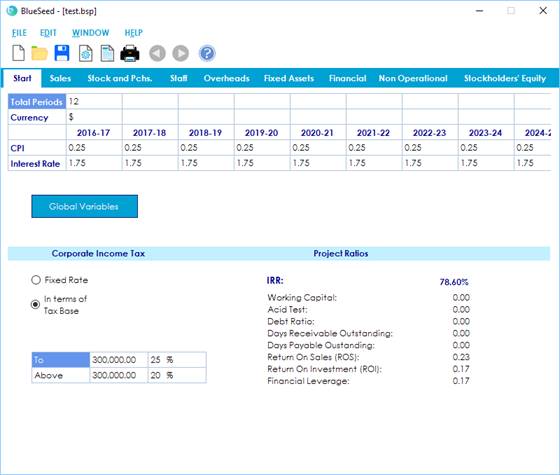This screenshot has height=475, width=560.
Task: Click the Global Variables button
Action: pos(84,206)
